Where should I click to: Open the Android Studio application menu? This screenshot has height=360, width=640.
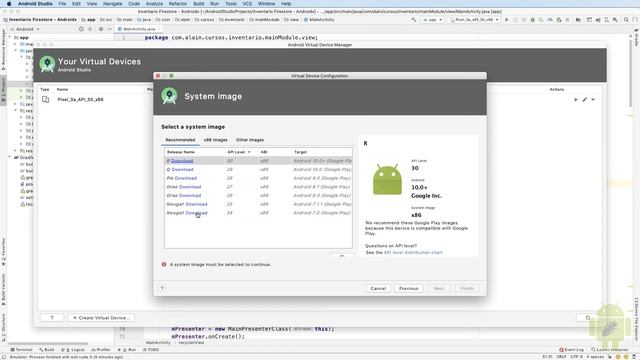[x=35, y=4]
